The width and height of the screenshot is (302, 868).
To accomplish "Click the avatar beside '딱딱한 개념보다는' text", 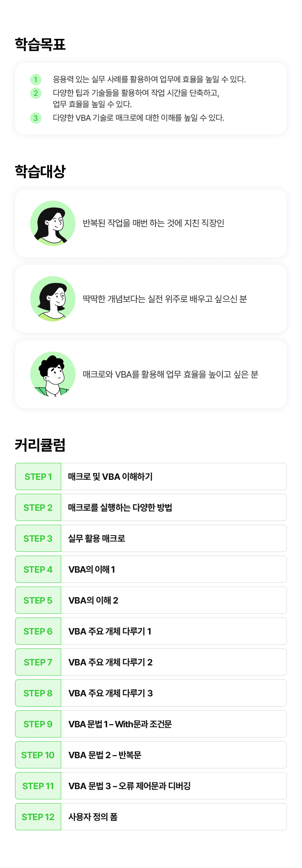I will point(53,299).
